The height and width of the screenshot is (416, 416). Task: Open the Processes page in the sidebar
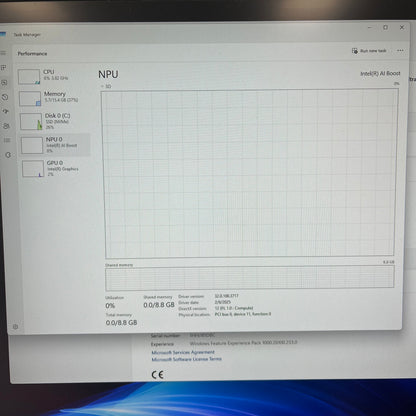click(x=4, y=68)
